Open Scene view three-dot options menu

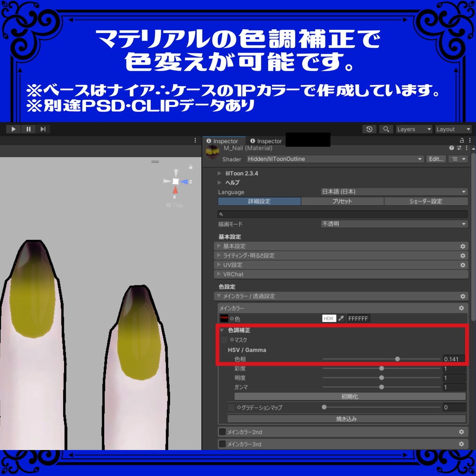(x=195, y=140)
